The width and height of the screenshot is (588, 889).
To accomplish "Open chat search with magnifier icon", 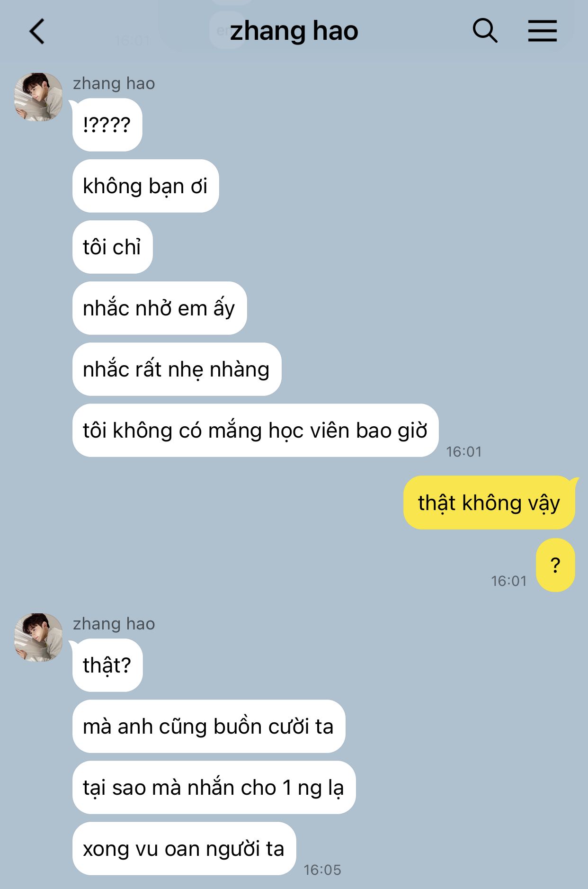I will click(x=485, y=31).
